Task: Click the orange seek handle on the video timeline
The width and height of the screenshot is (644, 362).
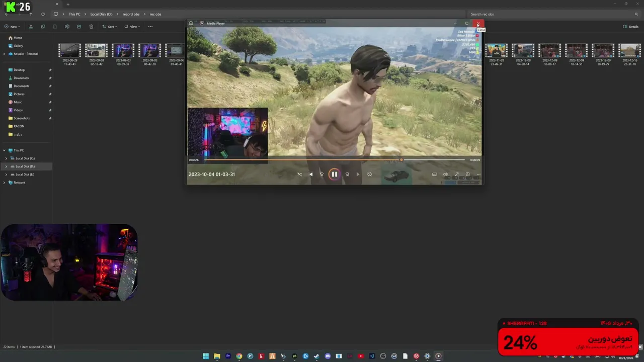Action: click(x=401, y=160)
